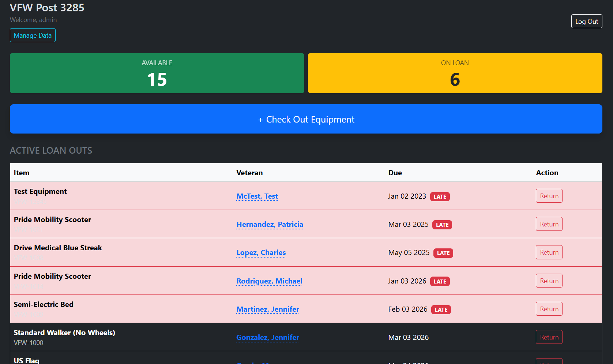Open Martinez, Jennifer veteran record
Image resolution: width=613 pixels, height=364 pixels.
(x=267, y=309)
